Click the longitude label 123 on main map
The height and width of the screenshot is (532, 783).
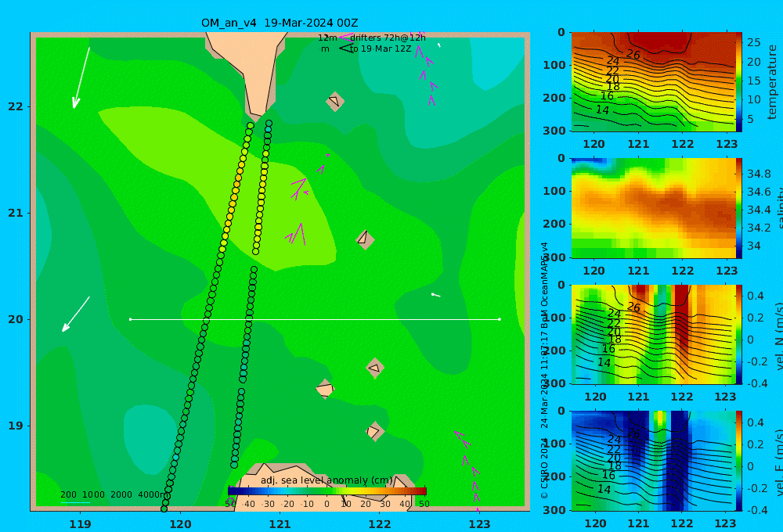(480, 524)
